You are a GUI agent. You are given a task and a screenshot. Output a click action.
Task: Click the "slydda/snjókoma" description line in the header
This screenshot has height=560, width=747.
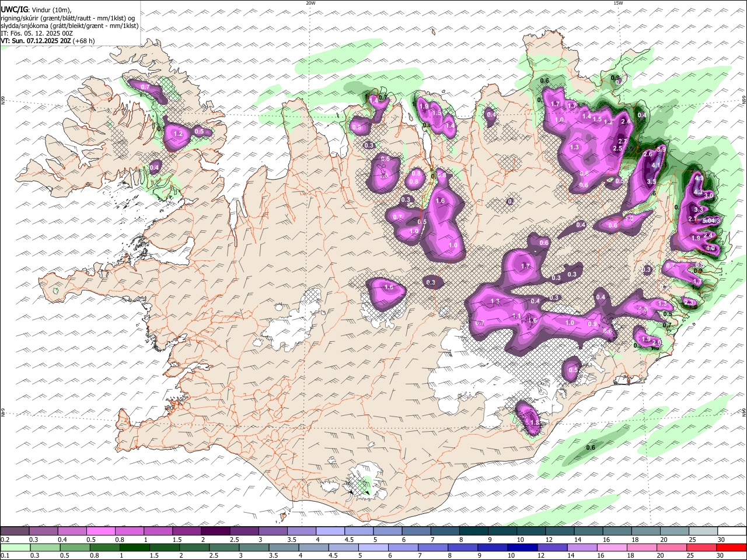(x=70, y=26)
